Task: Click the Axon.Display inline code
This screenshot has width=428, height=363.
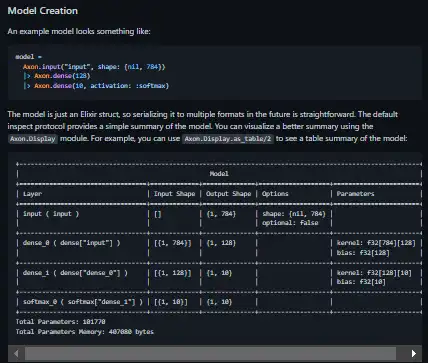Action: (x=33, y=139)
